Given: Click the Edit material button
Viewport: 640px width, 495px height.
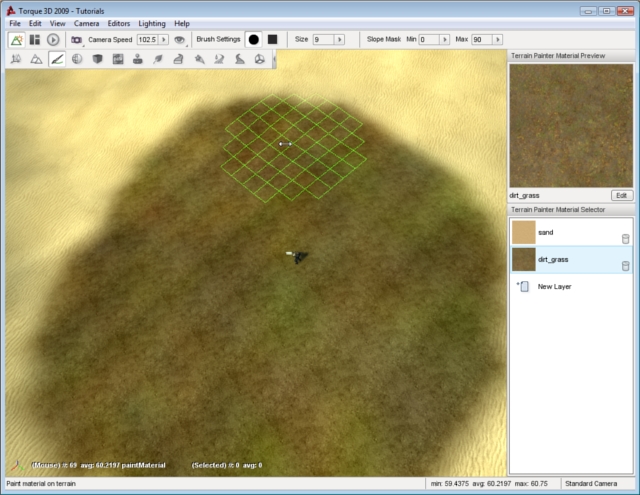Looking at the screenshot, I should tap(622, 195).
